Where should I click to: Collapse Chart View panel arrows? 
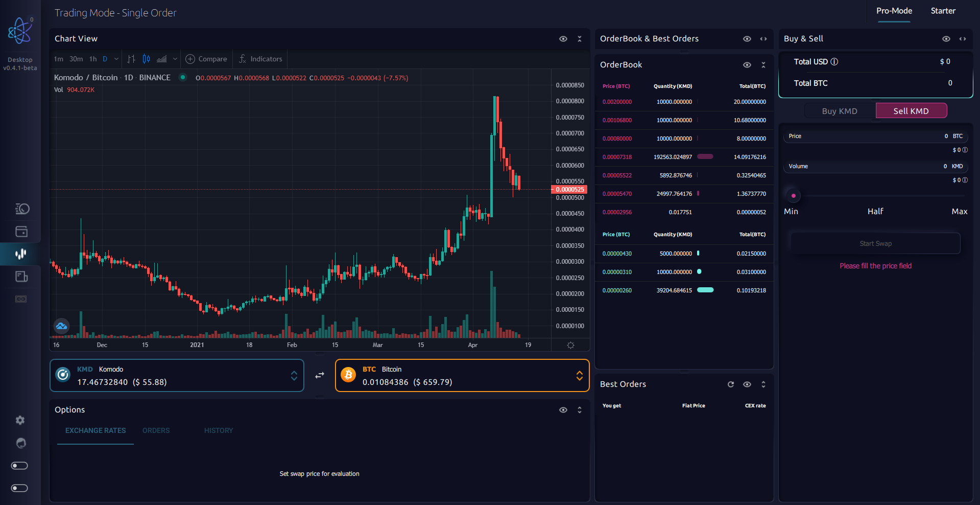coord(580,39)
